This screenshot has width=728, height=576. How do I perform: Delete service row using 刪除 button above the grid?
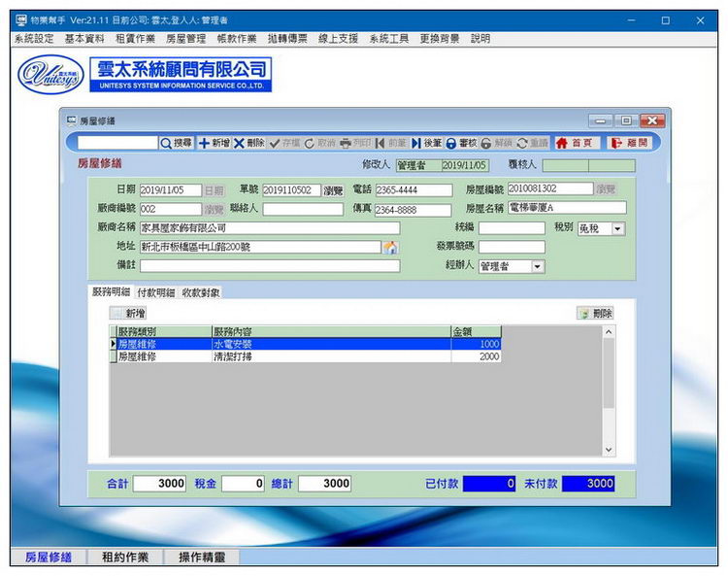click(x=595, y=314)
